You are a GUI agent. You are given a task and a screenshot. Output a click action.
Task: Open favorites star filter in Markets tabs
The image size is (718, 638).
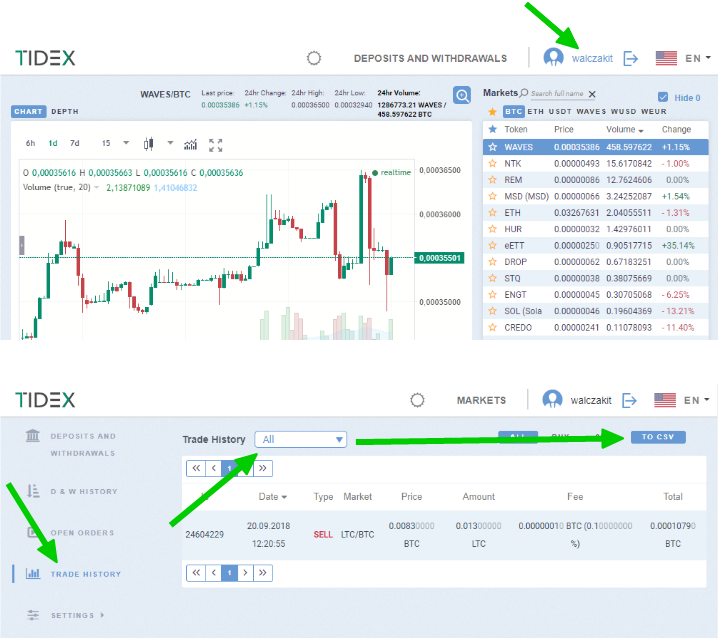(492, 111)
